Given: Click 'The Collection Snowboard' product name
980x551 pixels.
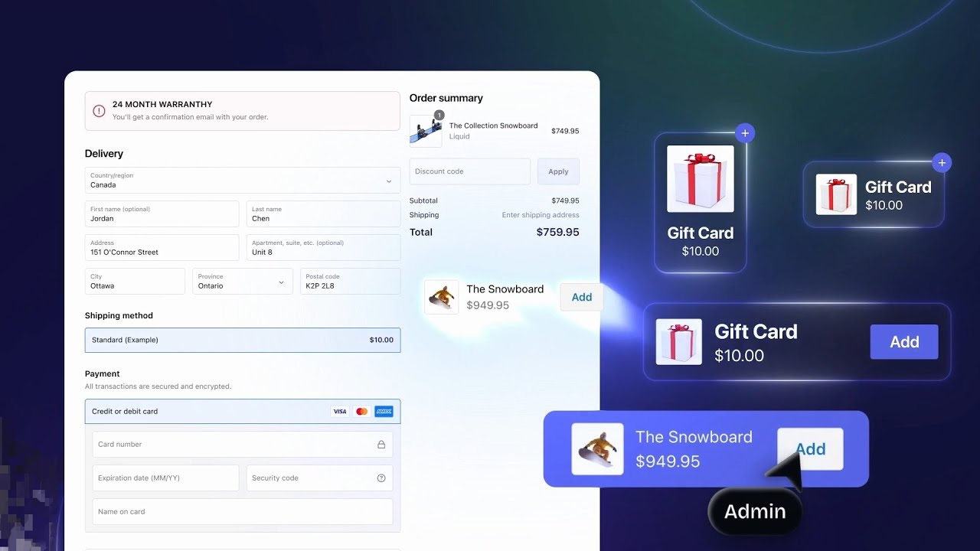Looking at the screenshot, I should coord(493,126).
